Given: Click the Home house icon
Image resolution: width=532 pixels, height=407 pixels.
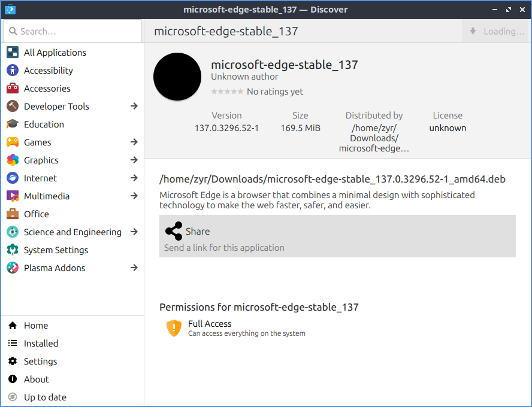Looking at the screenshot, I should pyautogui.click(x=13, y=326).
